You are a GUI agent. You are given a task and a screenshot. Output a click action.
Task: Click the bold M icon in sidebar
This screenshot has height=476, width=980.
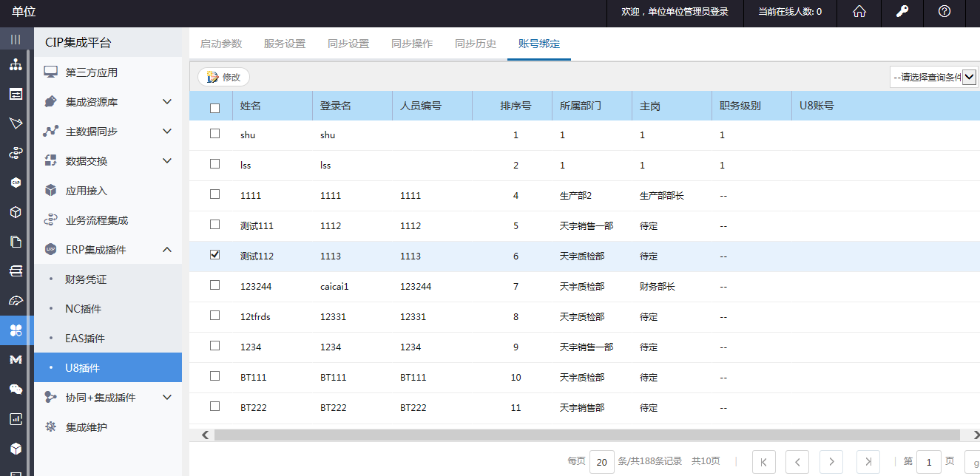click(x=16, y=359)
